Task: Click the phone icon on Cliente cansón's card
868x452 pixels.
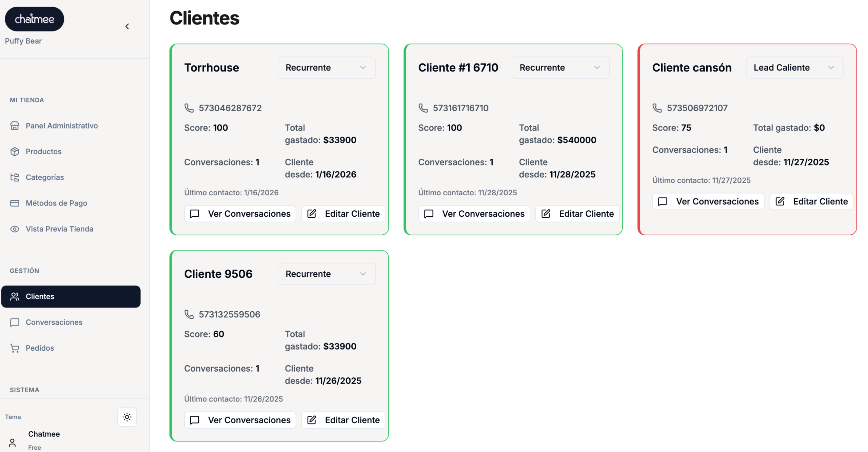Action: point(657,108)
